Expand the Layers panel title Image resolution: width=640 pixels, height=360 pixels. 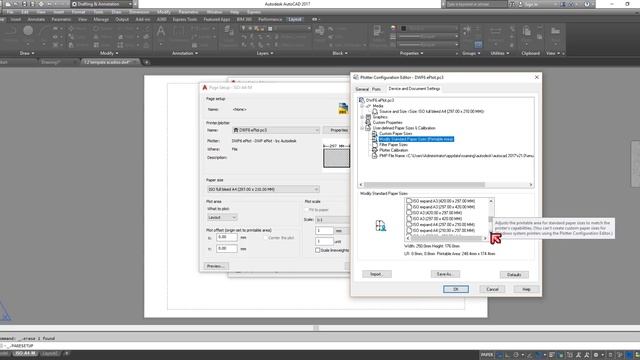point(265,53)
